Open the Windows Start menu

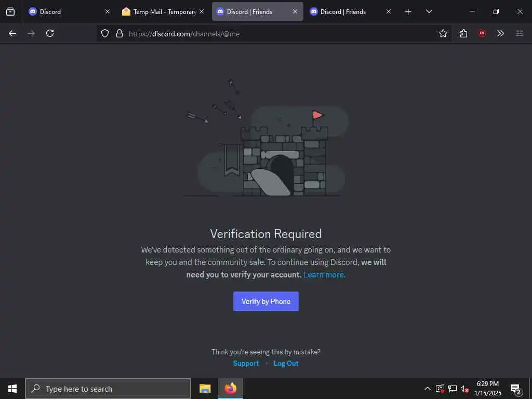pos(12,389)
